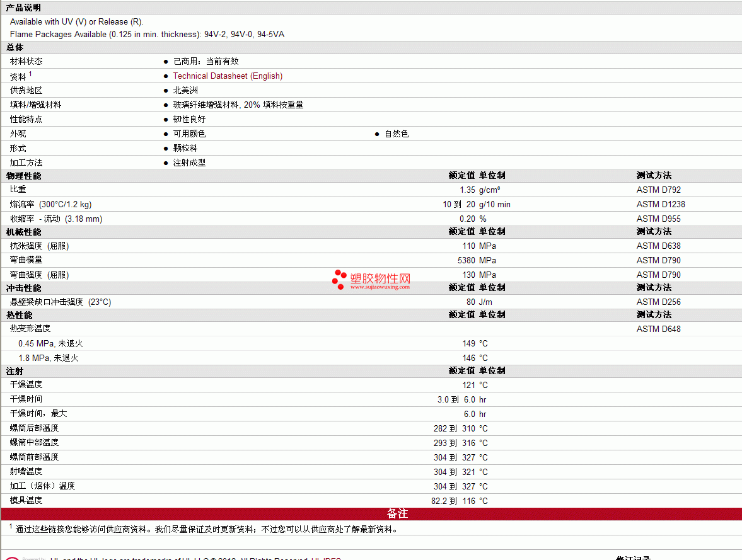Click the 外观 row label
The image size is (742, 560).
(x=18, y=134)
